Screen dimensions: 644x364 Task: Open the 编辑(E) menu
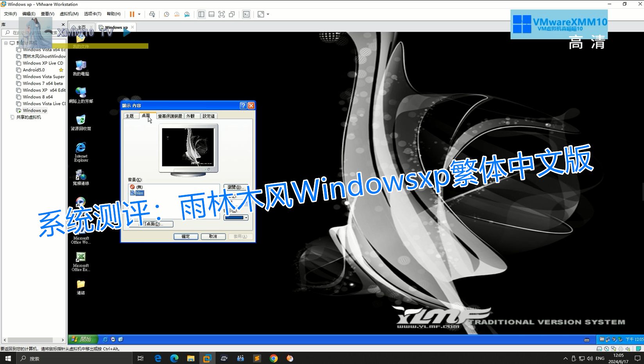[x=29, y=14]
